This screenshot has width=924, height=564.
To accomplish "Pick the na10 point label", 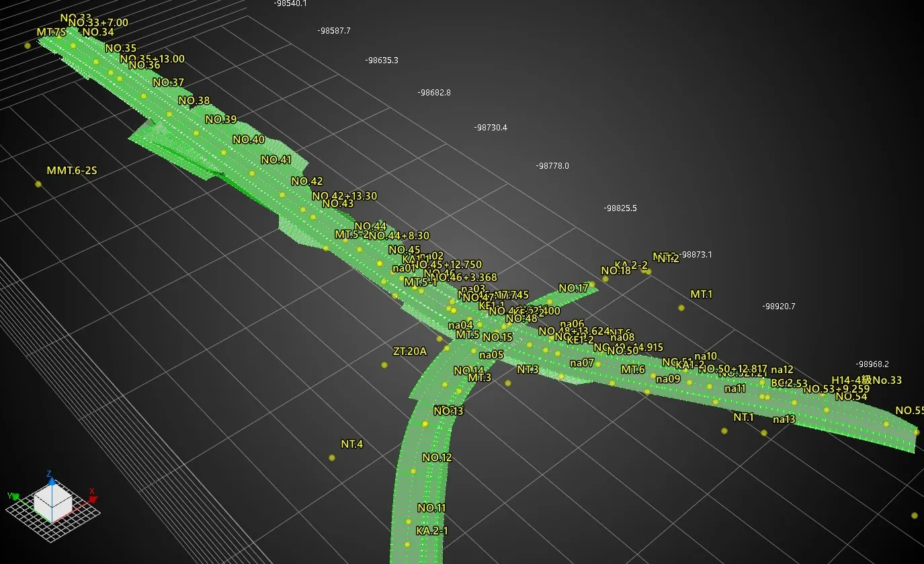I will (706, 356).
